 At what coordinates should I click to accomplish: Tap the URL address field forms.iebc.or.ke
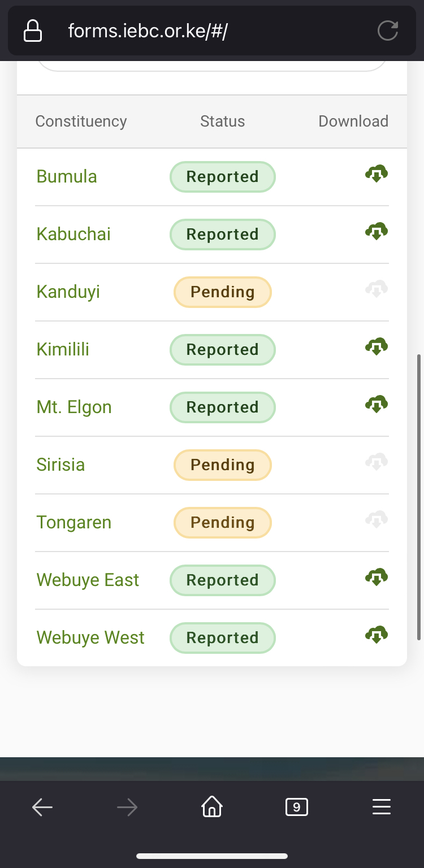click(x=148, y=31)
